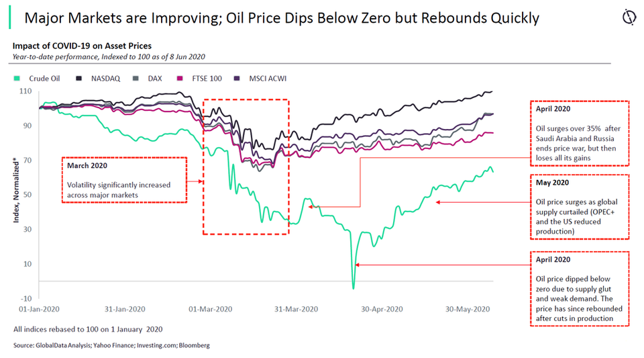Click the green Crude Oil legend swatch
Image resolution: width=644 pixels, height=358 pixels.
pos(18,79)
